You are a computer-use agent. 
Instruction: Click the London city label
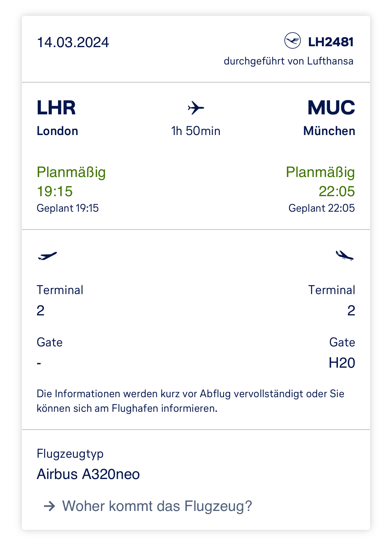[x=57, y=131]
